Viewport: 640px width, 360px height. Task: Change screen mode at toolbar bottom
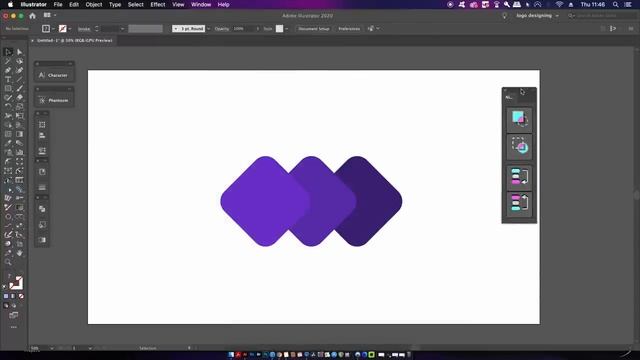coord(13,315)
